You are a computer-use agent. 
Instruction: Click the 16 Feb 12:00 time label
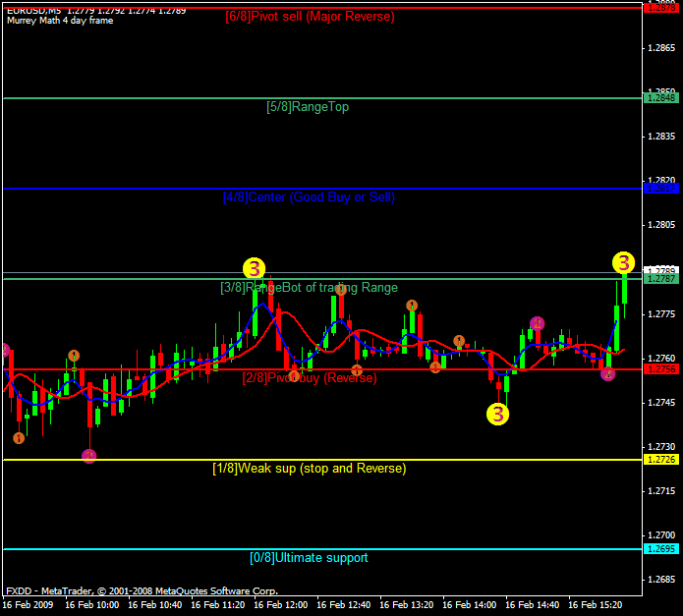pos(280,604)
